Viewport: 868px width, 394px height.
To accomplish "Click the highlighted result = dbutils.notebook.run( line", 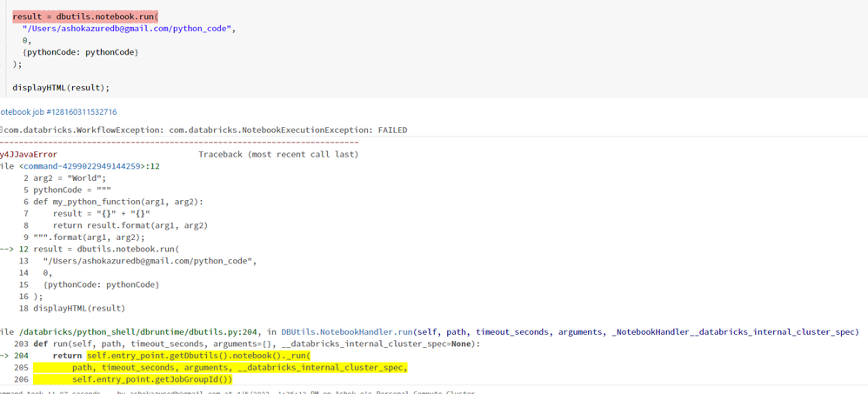I will click(x=85, y=17).
